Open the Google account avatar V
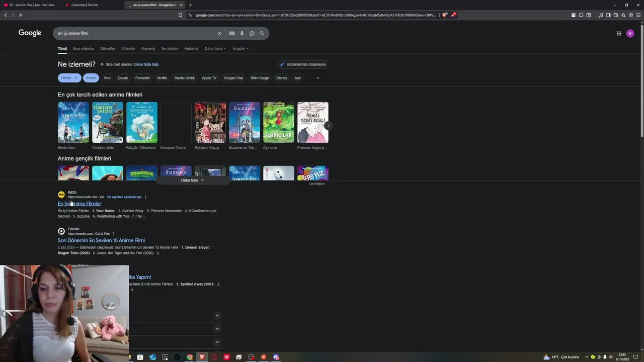644x362 pixels. click(630, 34)
